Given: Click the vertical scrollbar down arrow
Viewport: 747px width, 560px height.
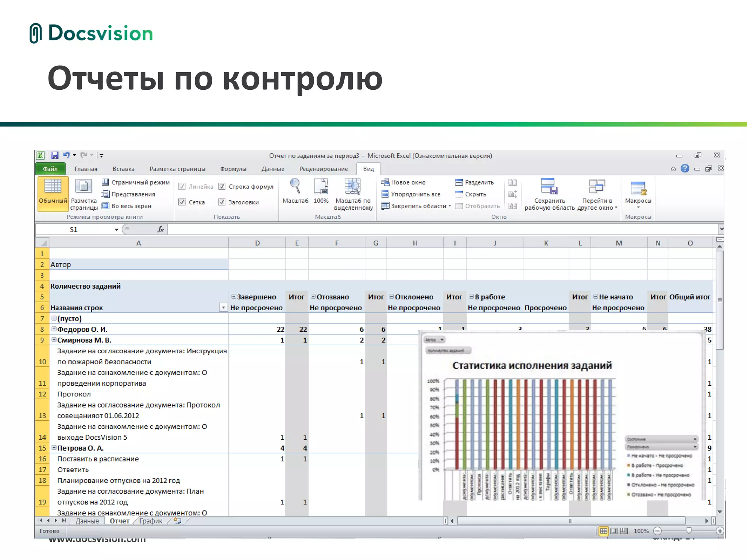Looking at the screenshot, I should [720, 512].
